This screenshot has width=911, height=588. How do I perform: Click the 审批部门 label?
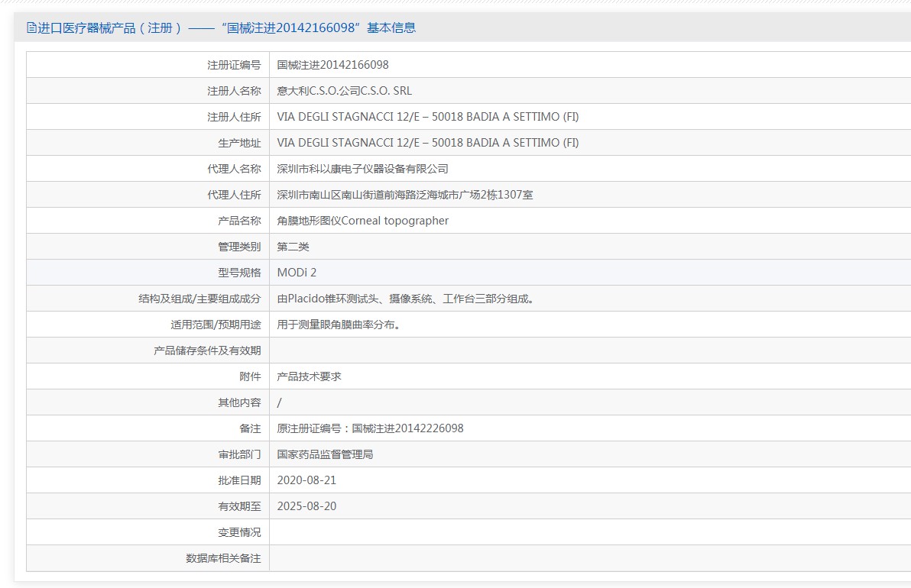click(x=239, y=454)
